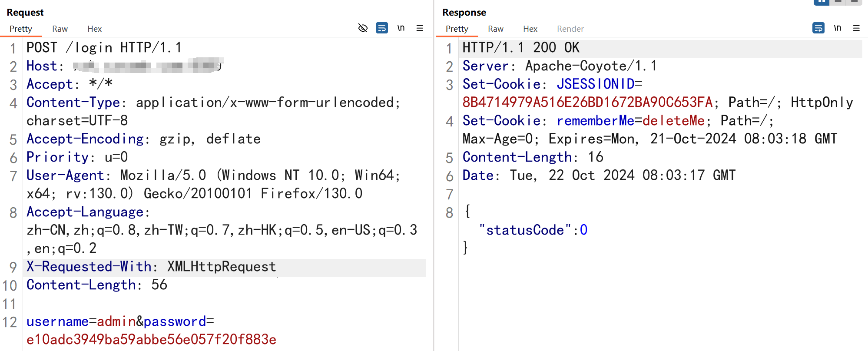
Task: Click the password hash value in request body
Action: tap(151, 340)
